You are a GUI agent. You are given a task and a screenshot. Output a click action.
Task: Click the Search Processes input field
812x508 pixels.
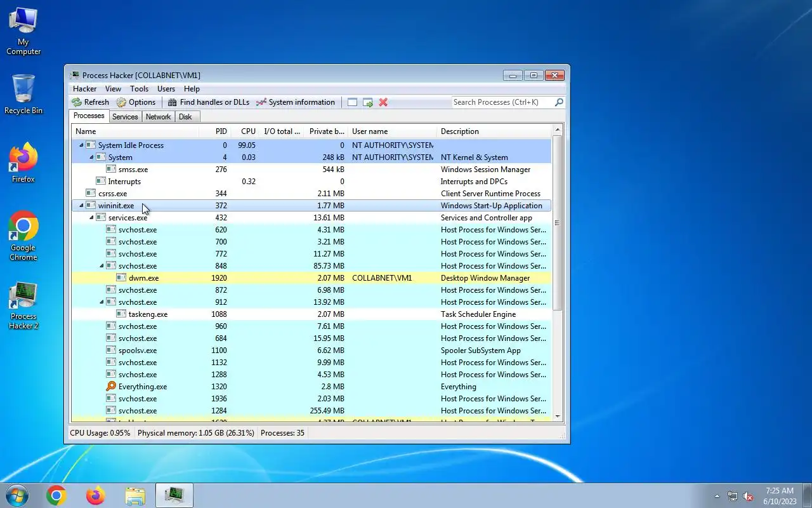pyautogui.click(x=502, y=102)
